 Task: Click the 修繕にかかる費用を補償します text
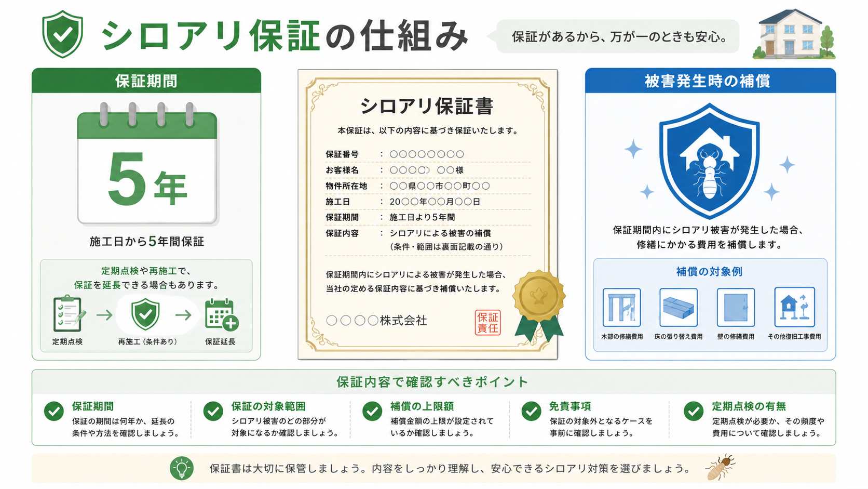pos(709,244)
